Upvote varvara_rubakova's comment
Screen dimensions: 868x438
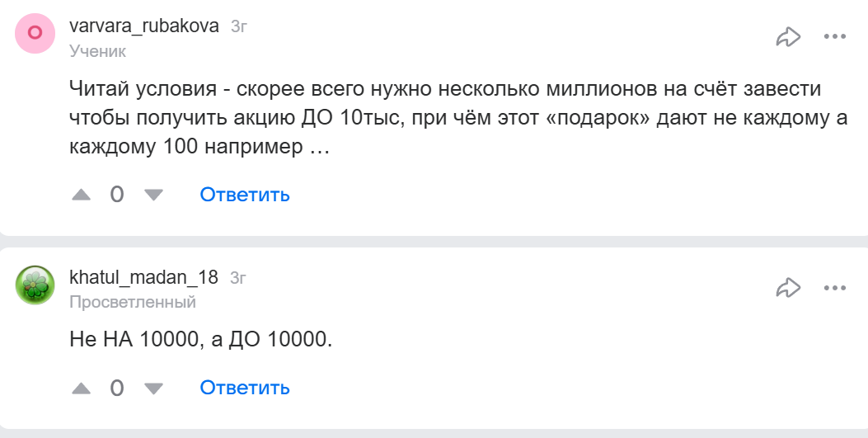(x=81, y=195)
